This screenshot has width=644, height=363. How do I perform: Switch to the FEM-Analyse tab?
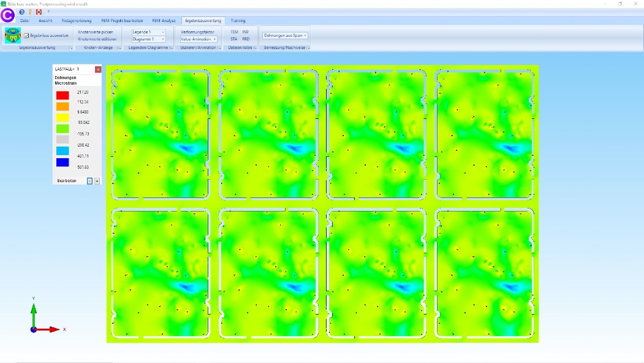[164, 21]
